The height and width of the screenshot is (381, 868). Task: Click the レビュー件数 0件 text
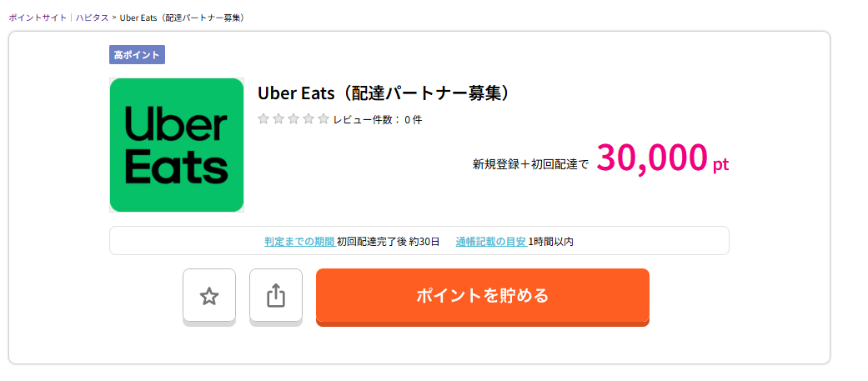click(x=378, y=119)
